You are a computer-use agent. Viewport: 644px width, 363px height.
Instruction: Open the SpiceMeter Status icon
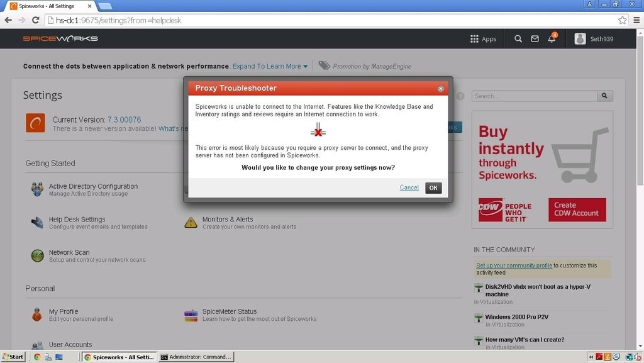click(191, 315)
